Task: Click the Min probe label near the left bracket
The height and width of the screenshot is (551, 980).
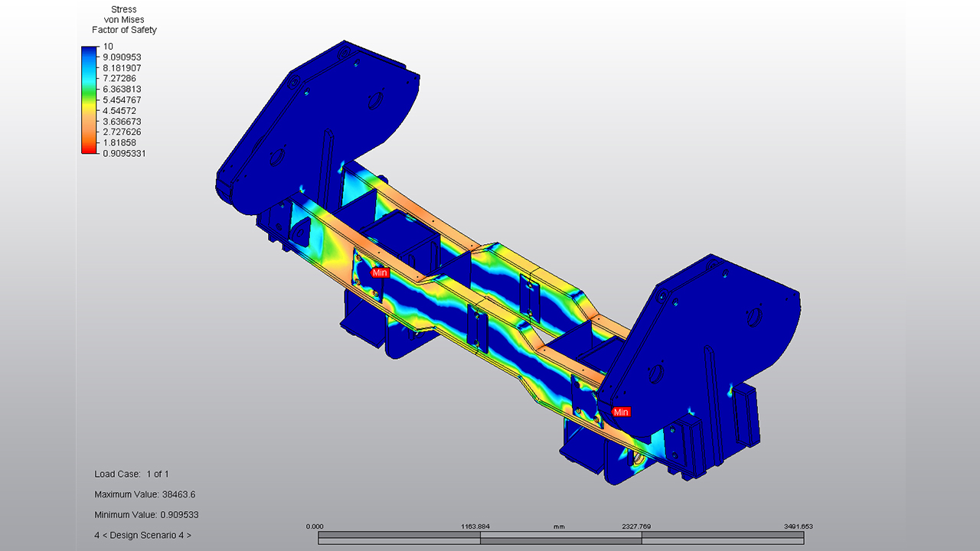Action: (x=380, y=272)
